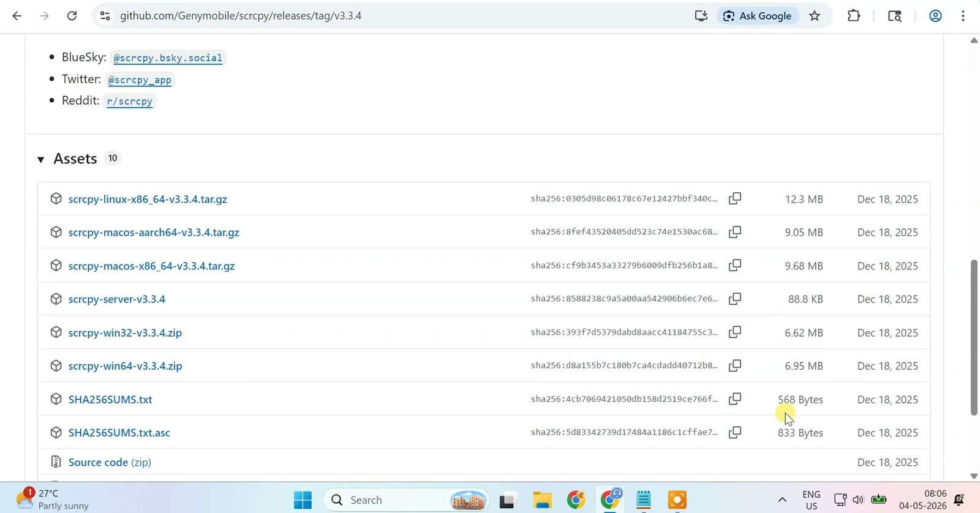Download scrcpy-macos-x86_64-v3.3.4.tar.gz

pyautogui.click(x=151, y=266)
